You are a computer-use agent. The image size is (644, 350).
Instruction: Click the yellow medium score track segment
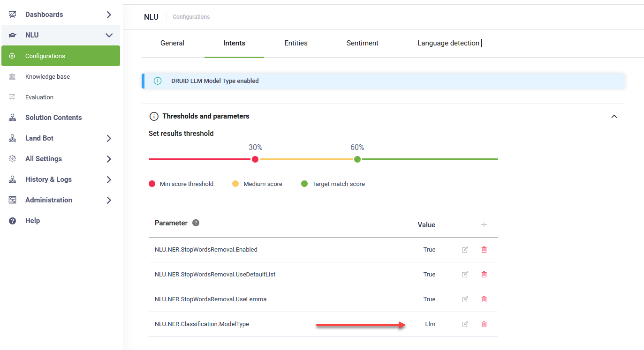(x=306, y=159)
